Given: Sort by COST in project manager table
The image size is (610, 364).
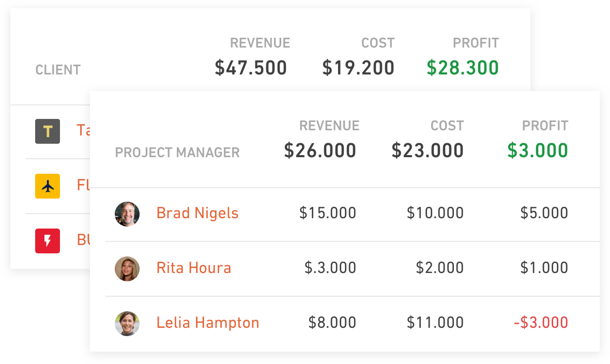Looking at the screenshot, I should [447, 126].
